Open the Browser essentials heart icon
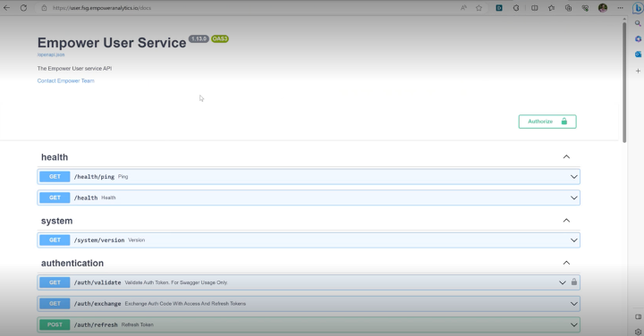Image resolution: width=644 pixels, height=336 pixels. click(585, 8)
